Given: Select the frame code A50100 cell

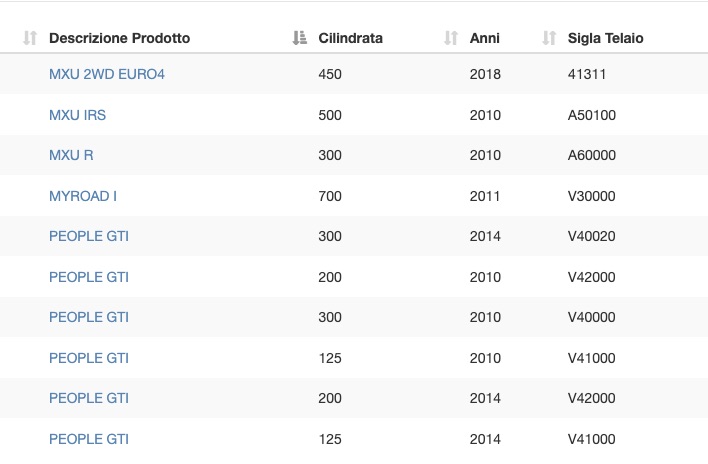Looking at the screenshot, I should (592, 115).
